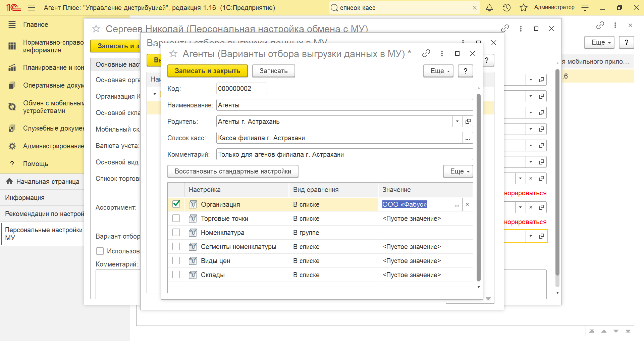The width and height of the screenshot is (644, 341).
Task: Open Оперативные документы section
Action: click(x=53, y=85)
